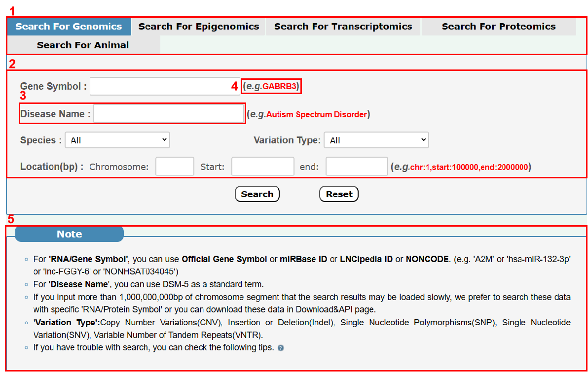588x372 pixels.
Task: Focus the Start position field
Action: pos(262,167)
